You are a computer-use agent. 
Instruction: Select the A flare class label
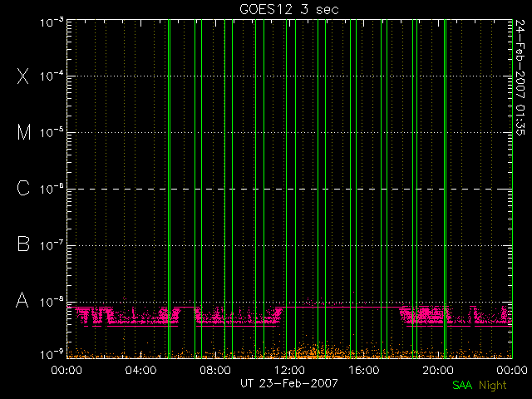point(22,300)
